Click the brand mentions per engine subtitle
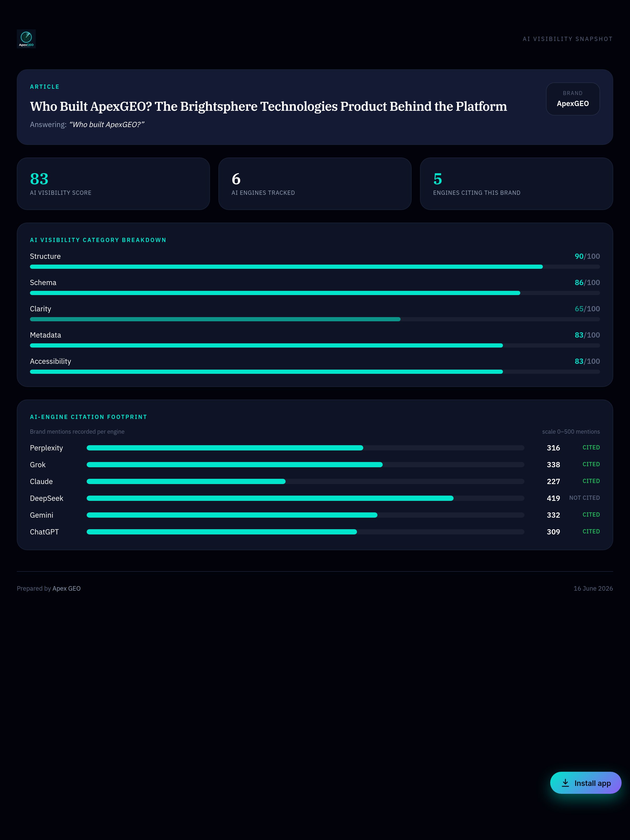630x840 pixels. (x=77, y=432)
